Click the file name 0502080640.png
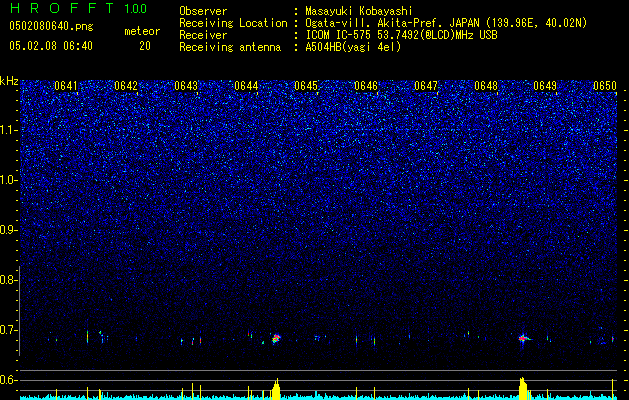The width and height of the screenshot is (629, 400). coord(51,26)
